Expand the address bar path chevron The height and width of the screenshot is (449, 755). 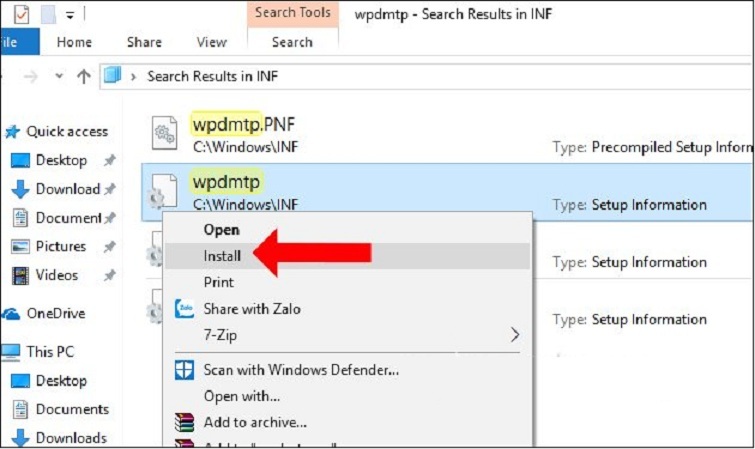134,76
